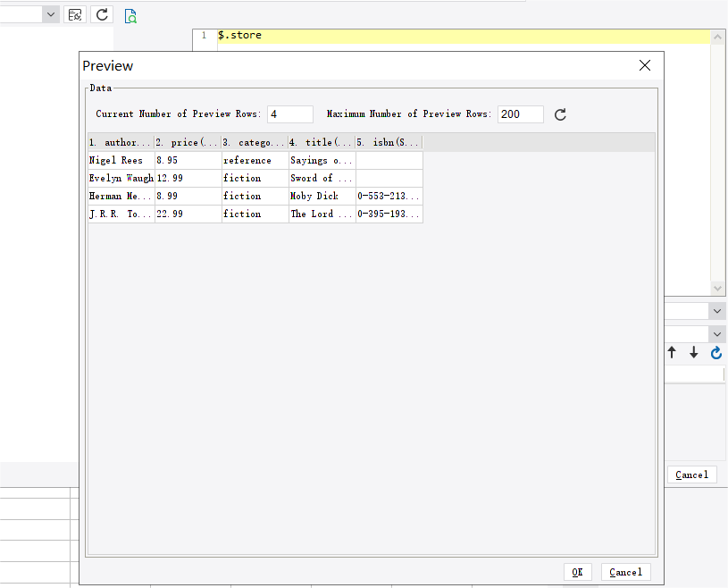Click the Cancel button on the right edge
The width and height of the screenshot is (728, 588).
[x=691, y=475]
